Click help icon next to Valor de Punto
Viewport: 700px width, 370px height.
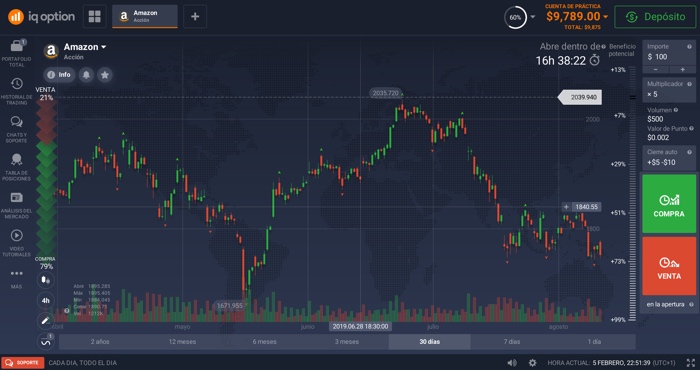coord(692,129)
